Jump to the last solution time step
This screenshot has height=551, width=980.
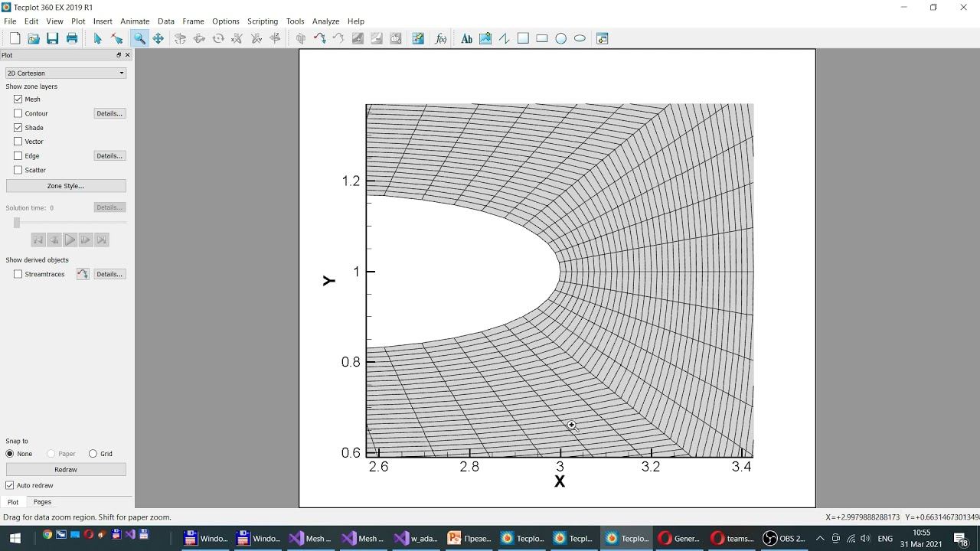(102, 240)
